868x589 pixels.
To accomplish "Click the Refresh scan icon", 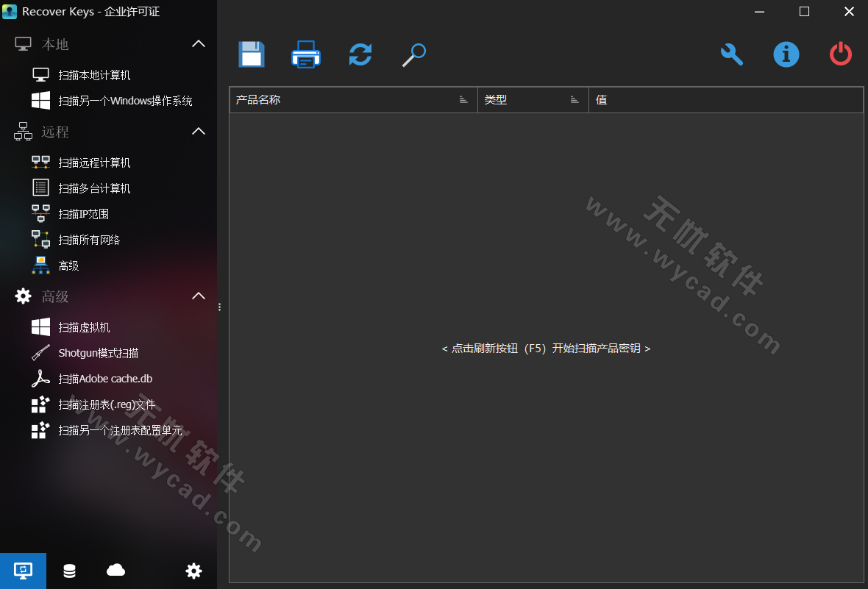I will tap(360, 55).
